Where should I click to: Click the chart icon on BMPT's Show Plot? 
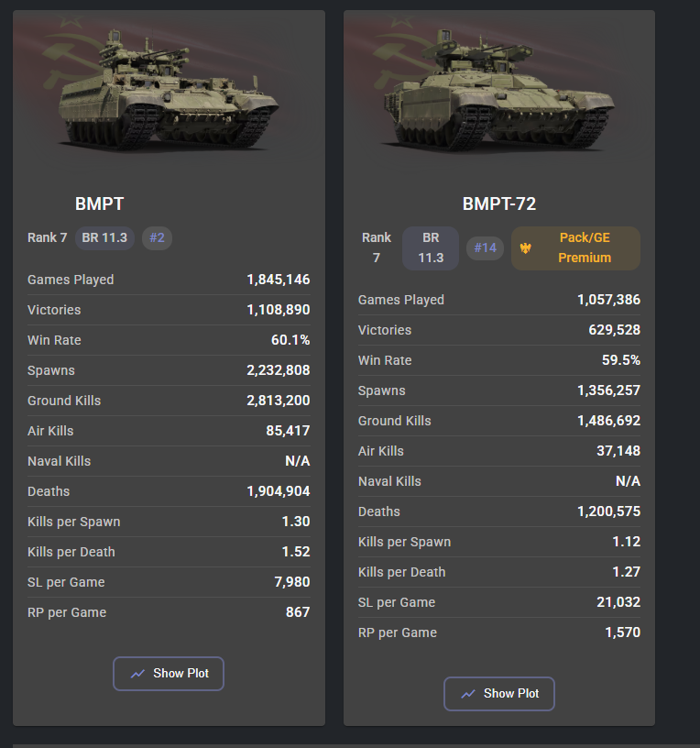(x=138, y=674)
